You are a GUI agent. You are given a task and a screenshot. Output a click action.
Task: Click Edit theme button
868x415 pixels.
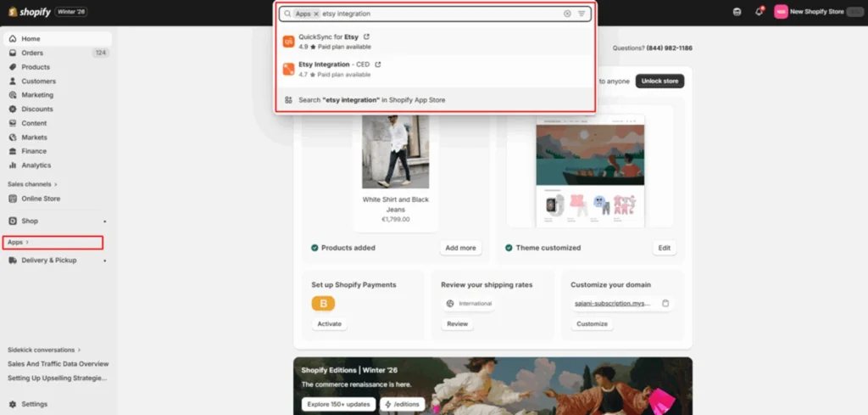[665, 248]
